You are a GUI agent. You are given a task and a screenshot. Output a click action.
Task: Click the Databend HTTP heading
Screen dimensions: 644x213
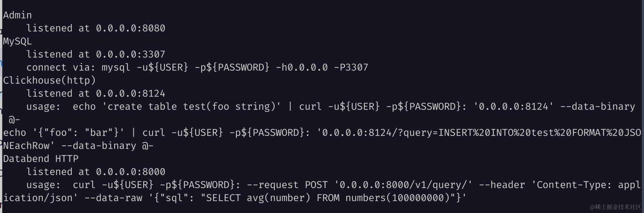point(41,159)
